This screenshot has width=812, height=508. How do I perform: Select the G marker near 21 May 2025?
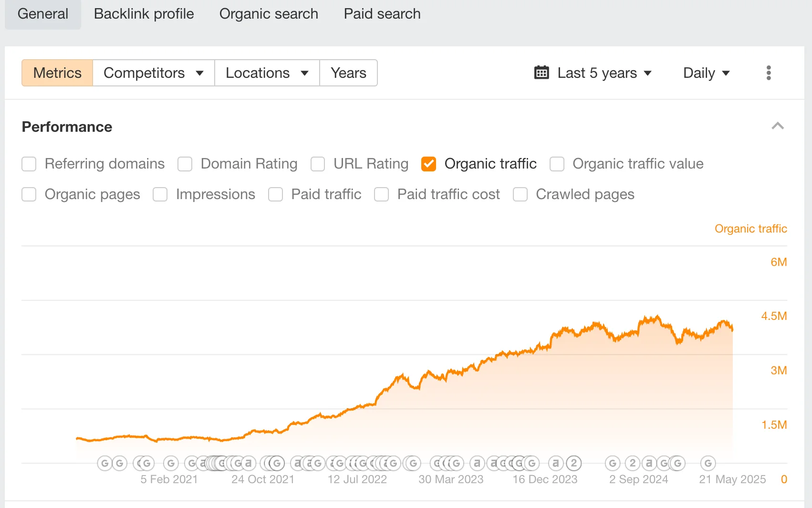(708, 463)
